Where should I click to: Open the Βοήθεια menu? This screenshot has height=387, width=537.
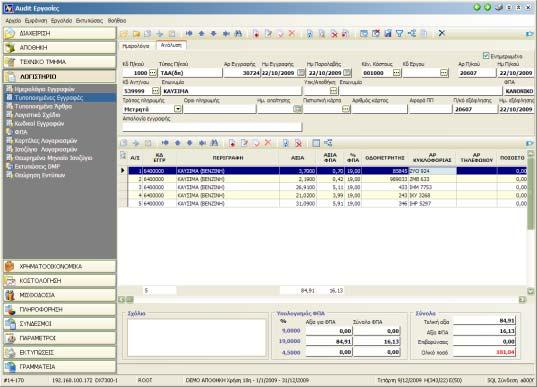117,21
